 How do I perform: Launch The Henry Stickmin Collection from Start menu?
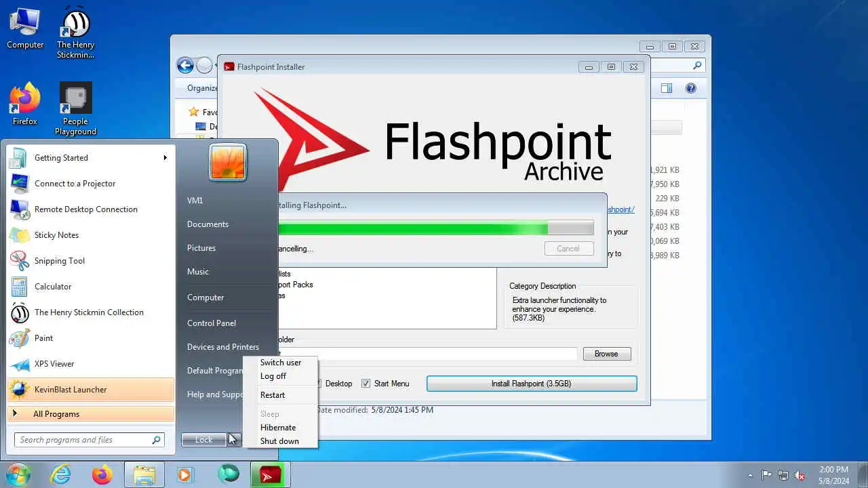90,312
